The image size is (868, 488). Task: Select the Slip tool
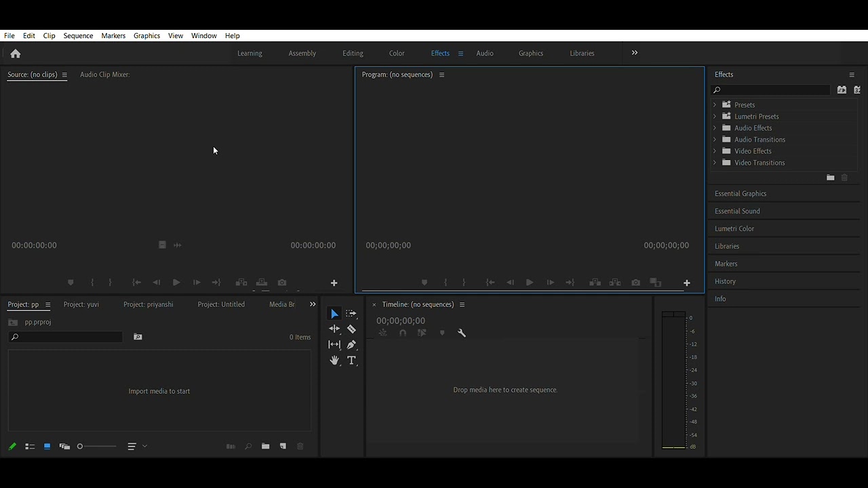pyautogui.click(x=334, y=344)
